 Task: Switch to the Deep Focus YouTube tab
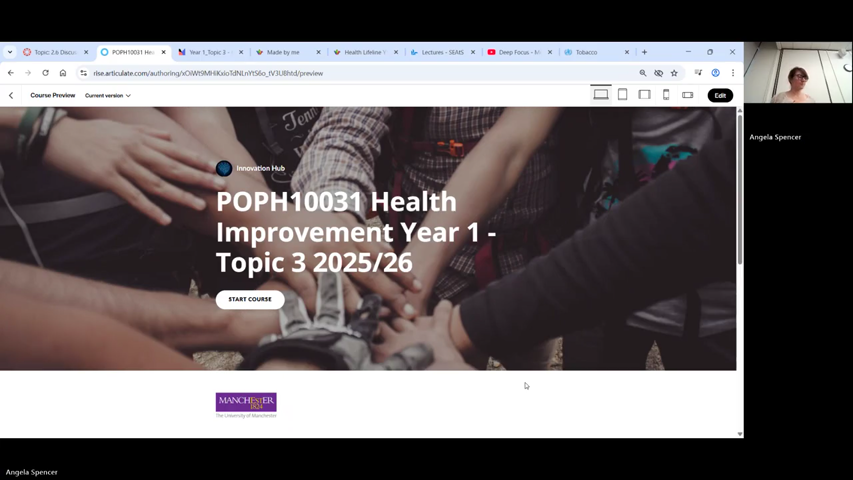[519, 52]
